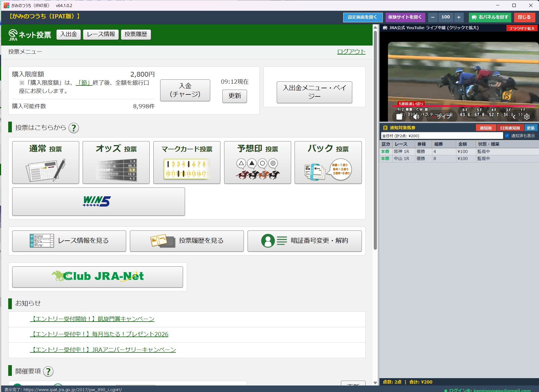The height and width of the screenshot is (392, 539).
Task: Click ブラウザで拡大 button
Action: coord(522,28)
